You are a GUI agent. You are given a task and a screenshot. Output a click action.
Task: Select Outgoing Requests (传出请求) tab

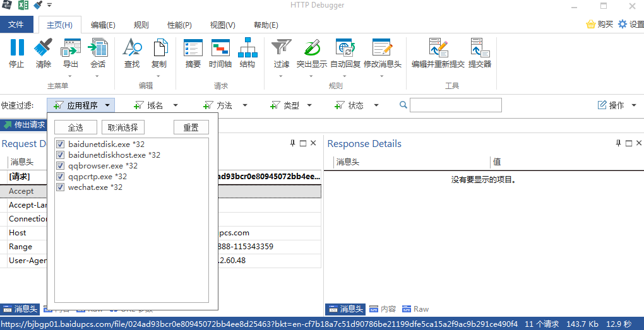tap(24, 124)
